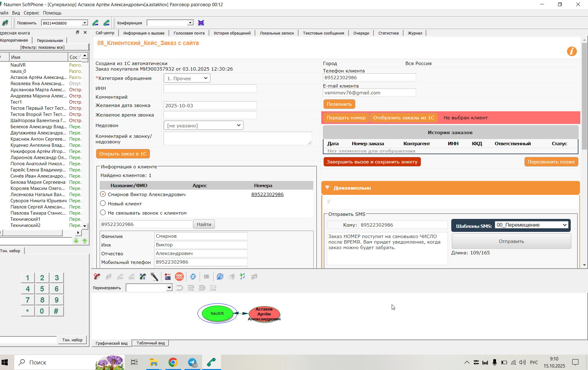Click the red hang-up call icon
Screen dimensions: 588x370
pos(97,277)
